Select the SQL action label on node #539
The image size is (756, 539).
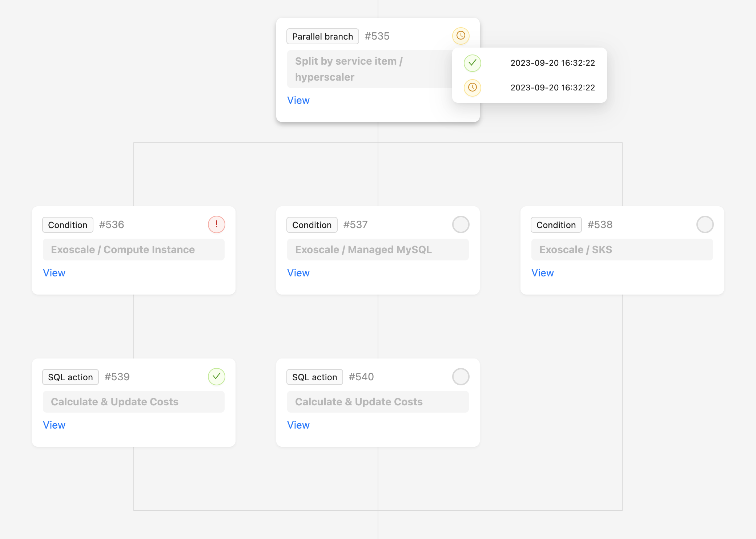tap(70, 377)
